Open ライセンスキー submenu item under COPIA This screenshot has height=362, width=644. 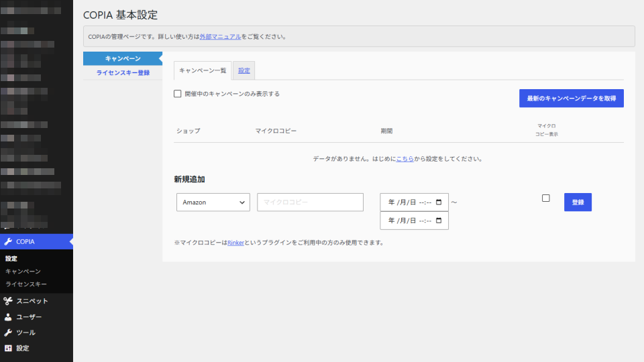point(26,284)
